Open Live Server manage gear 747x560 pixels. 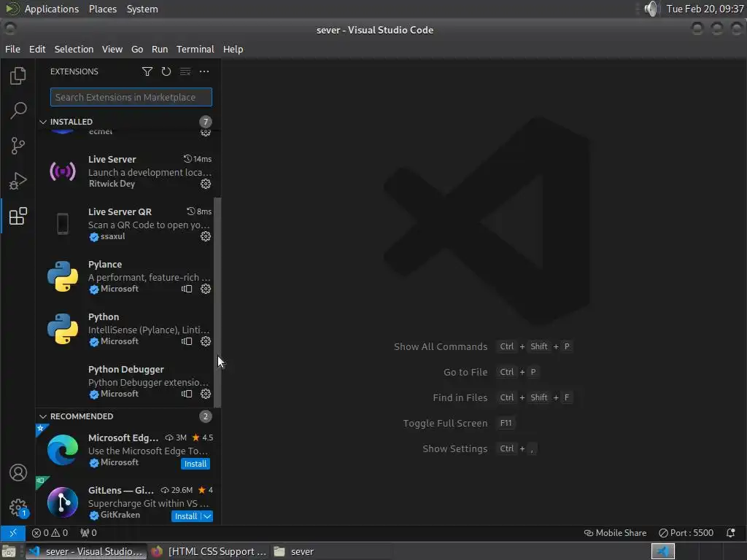(205, 184)
